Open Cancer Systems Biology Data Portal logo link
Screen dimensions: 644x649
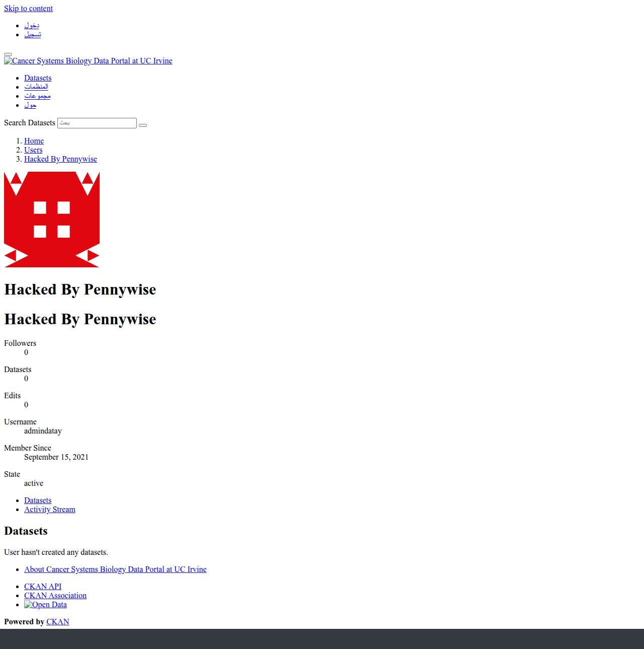click(x=88, y=61)
